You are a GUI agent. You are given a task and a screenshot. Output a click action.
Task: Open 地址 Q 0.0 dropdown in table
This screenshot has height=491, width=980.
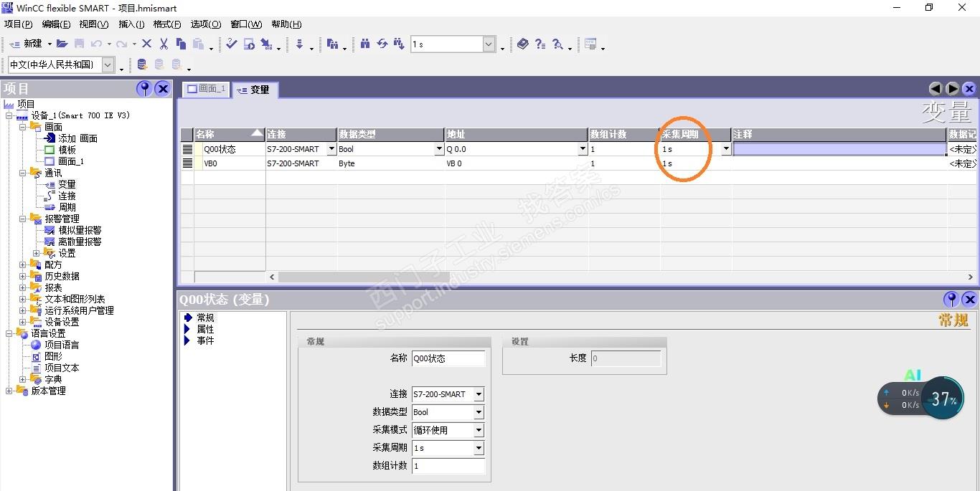(583, 149)
